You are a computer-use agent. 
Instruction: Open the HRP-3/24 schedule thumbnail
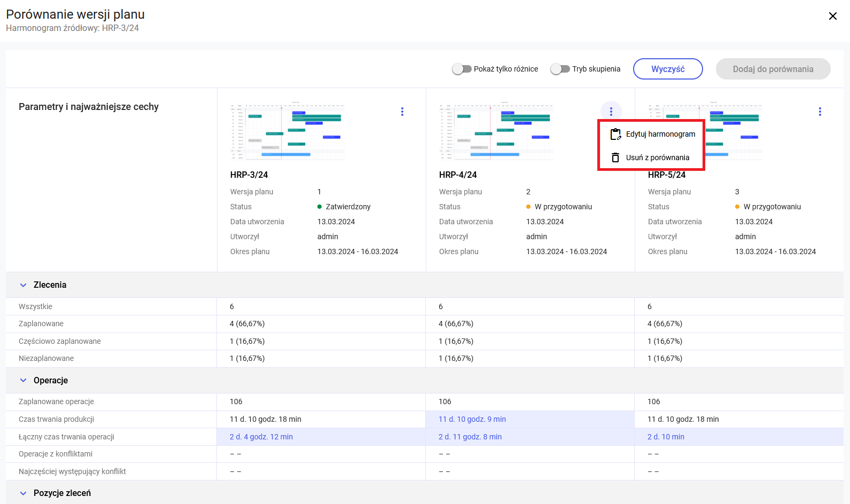pos(287,132)
